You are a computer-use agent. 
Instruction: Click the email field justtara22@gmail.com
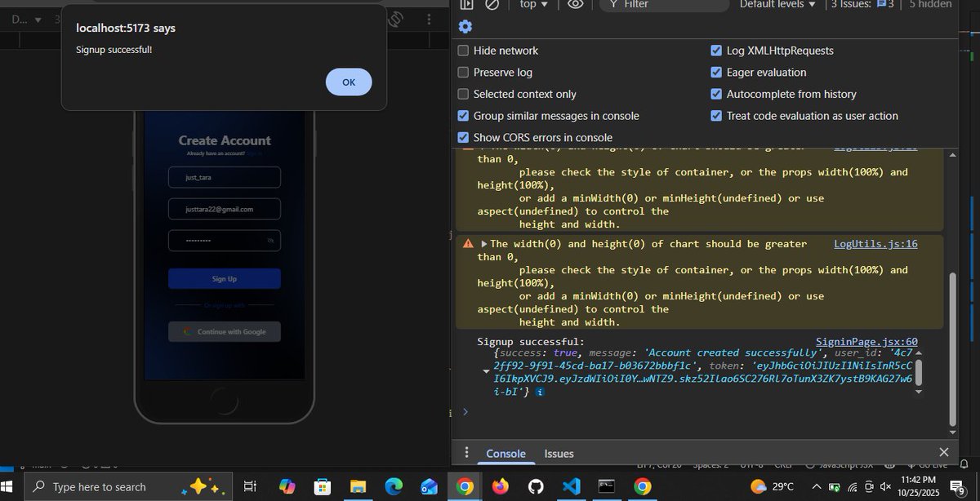(224, 209)
